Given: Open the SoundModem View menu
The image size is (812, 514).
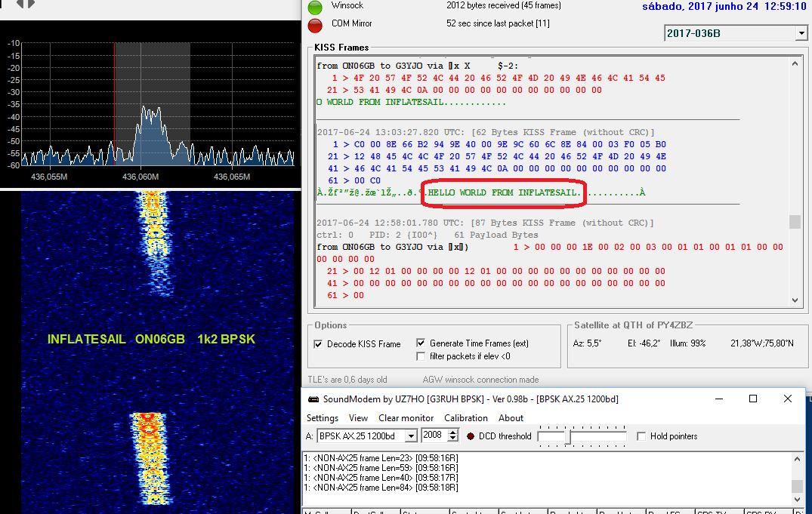Looking at the screenshot, I should [x=358, y=418].
